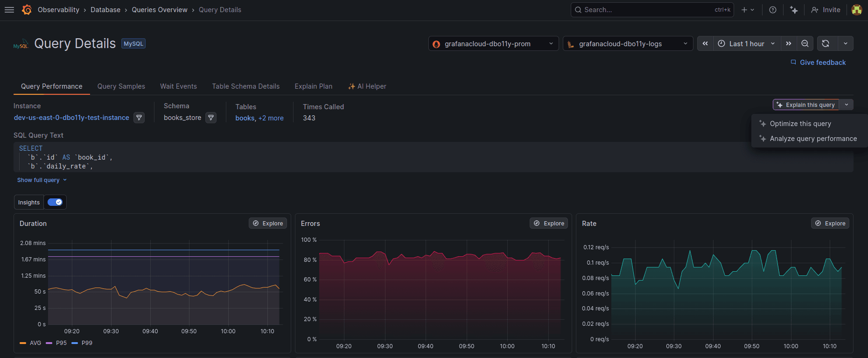Open the Grafana Assistant sparkle icon
The width and height of the screenshot is (868, 358).
[x=794, y=10]
